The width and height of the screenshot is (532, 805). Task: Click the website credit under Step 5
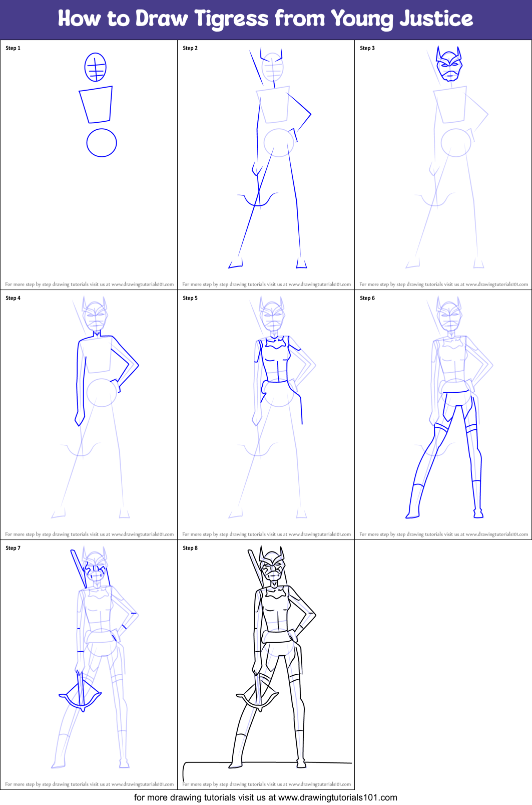pos(267,534)
